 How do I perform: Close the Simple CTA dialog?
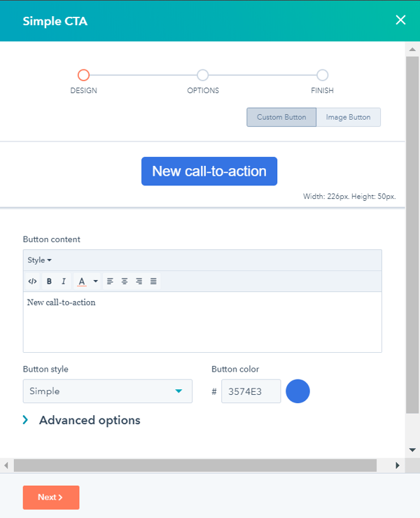(400, 20)
